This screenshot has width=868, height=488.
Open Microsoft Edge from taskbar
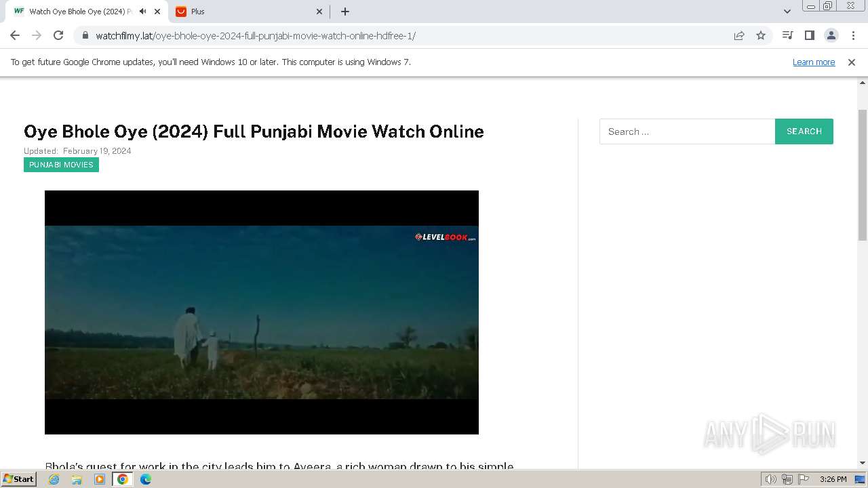(146, 479)
